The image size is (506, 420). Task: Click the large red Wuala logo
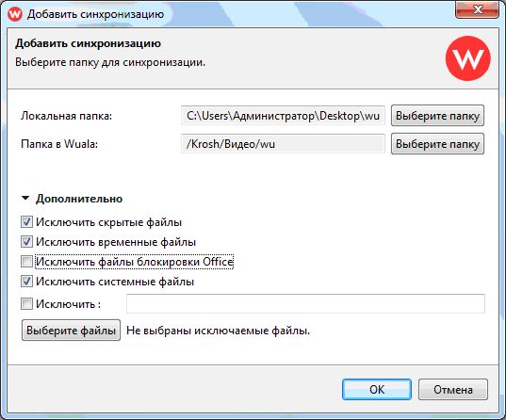[x=468, y=58]
